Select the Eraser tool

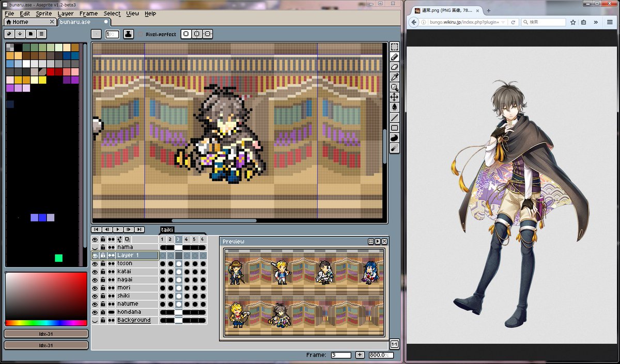coord(394,67)
